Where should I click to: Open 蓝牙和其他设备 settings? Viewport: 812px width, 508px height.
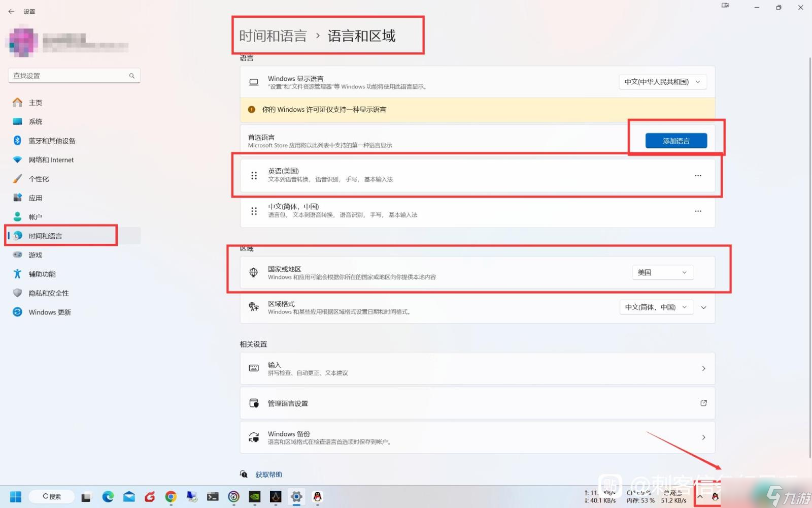52,141
